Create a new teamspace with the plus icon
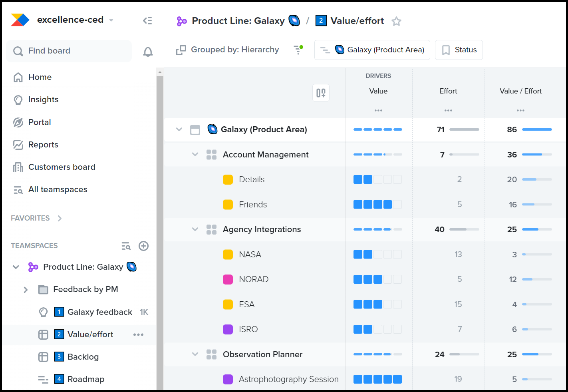 (x=143, y=246)
